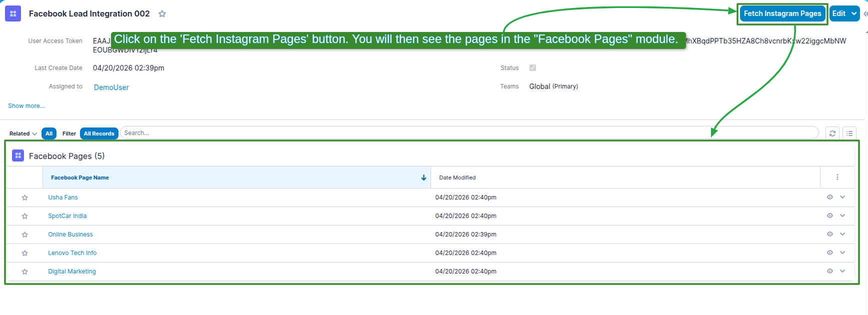Switch to list layout view icon
868x315 pixels.
tap(849, 133)
